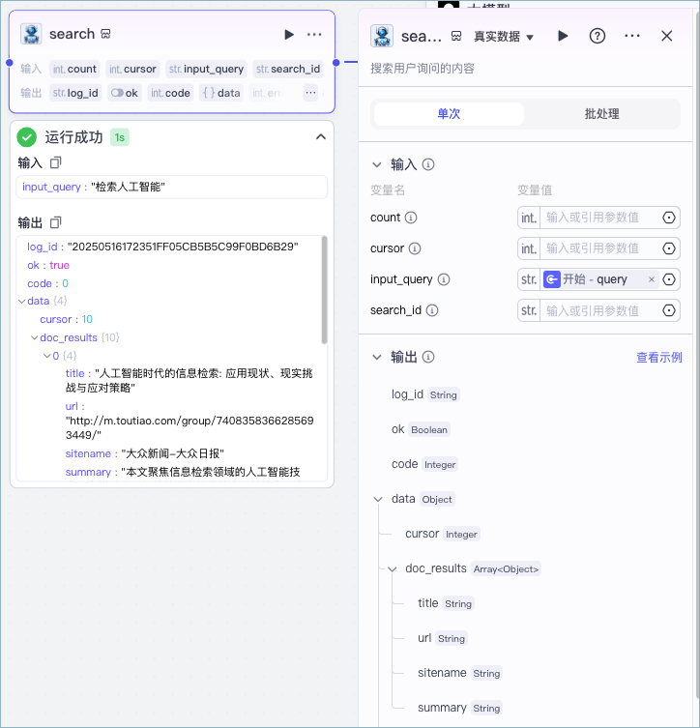Expand hidden output params on node card
The image size is (700, 728).
tap(310, 93)
